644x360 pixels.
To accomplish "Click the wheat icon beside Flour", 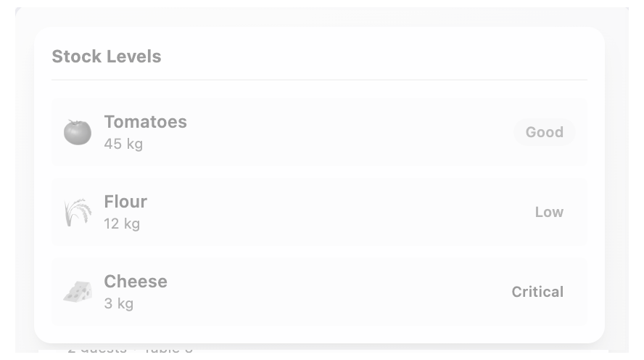I will (x=78, y=212).
